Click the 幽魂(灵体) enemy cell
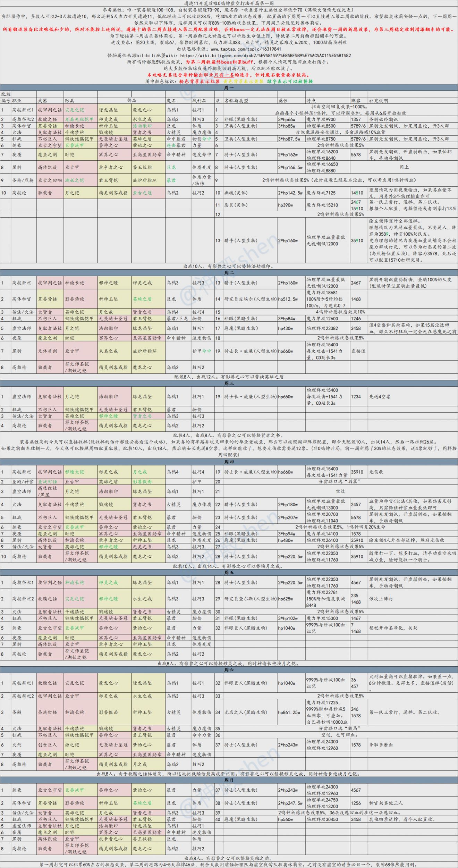The height and width of the screenshot is (868, 458). point(250,193)
